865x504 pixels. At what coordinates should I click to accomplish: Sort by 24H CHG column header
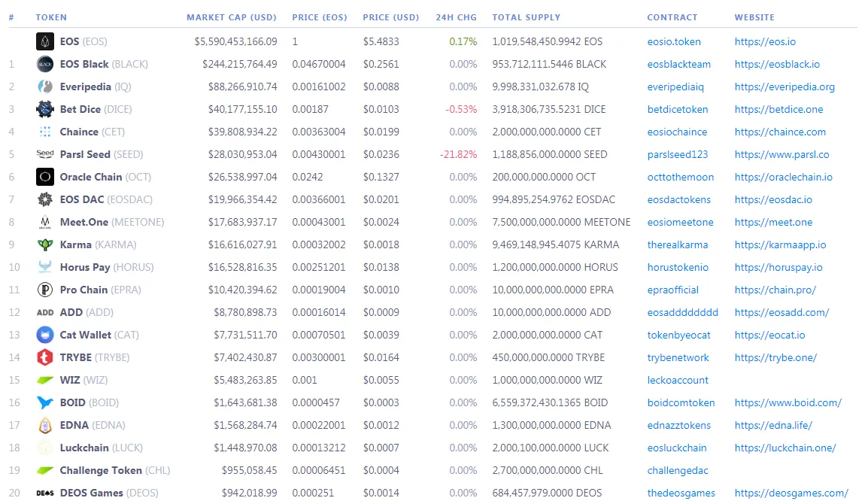pos(457,17)
